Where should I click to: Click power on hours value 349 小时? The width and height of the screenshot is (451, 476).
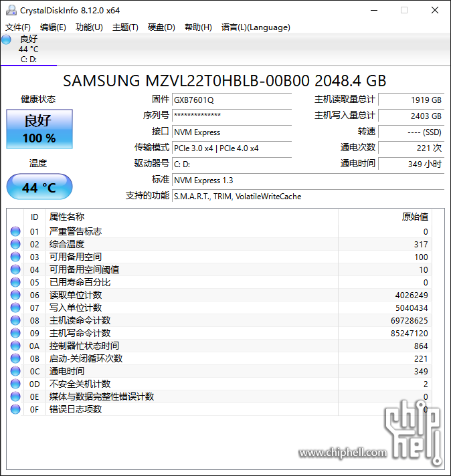click(x=412, y=164)
